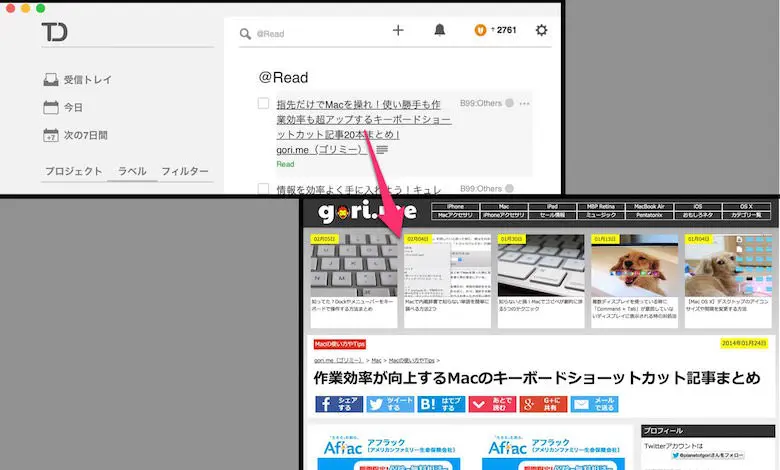Screen dimensions: 780x470
Task: Open 次の7日間 view
Action: coord(76,135)
